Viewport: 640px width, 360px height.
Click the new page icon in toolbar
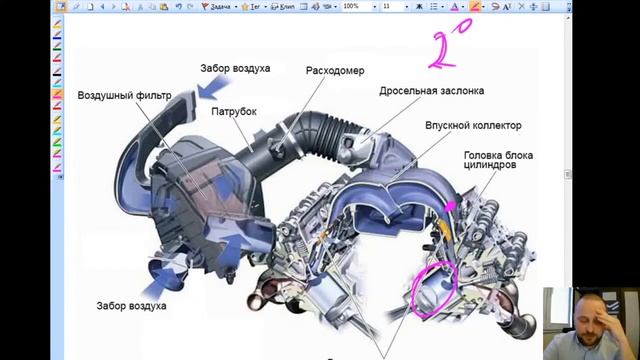tap(90, 7)
